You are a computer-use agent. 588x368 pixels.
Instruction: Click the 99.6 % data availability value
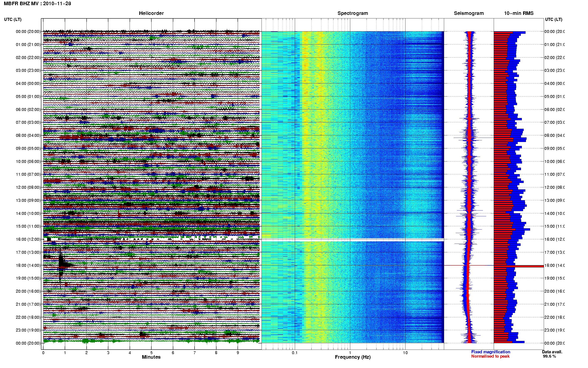click(x=549, y=356)
